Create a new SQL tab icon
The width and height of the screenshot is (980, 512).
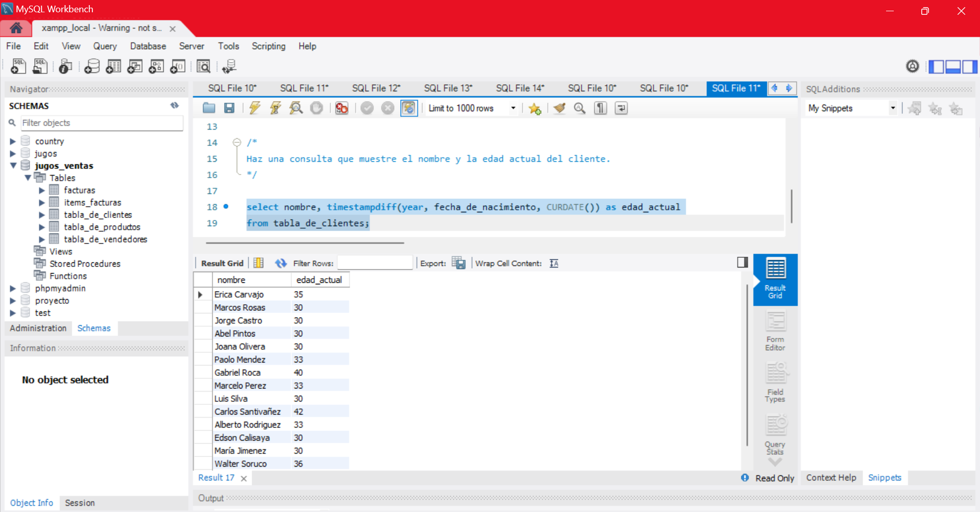18,66
